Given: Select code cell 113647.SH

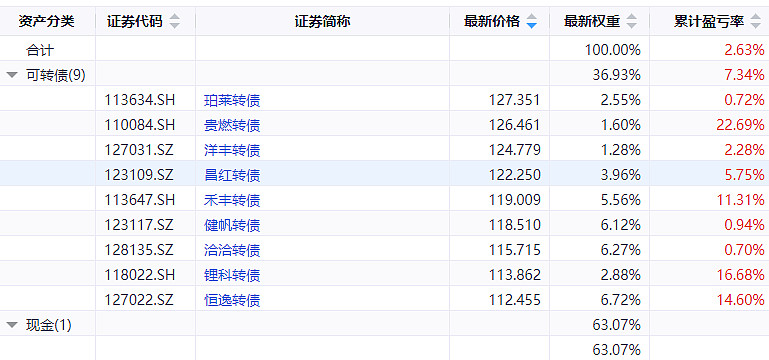Looking at the screenshot, I should (x=139, y=200).
